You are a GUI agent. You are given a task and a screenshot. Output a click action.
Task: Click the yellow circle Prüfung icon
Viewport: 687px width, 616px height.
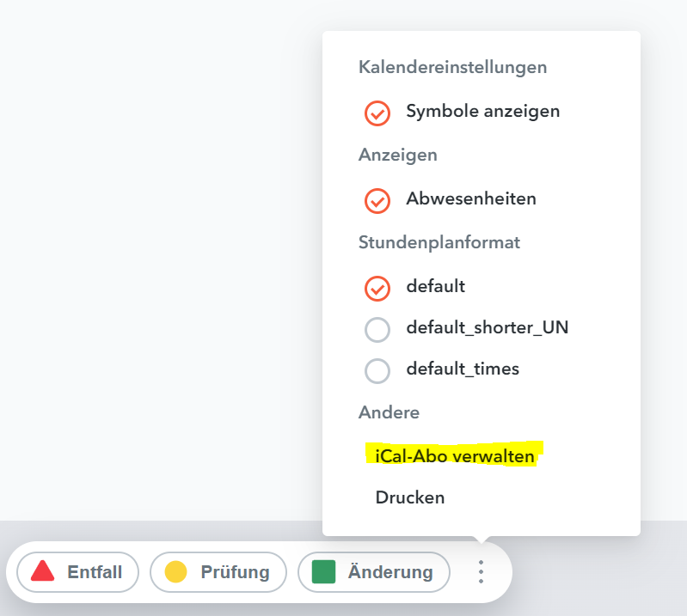click(176, 571)
